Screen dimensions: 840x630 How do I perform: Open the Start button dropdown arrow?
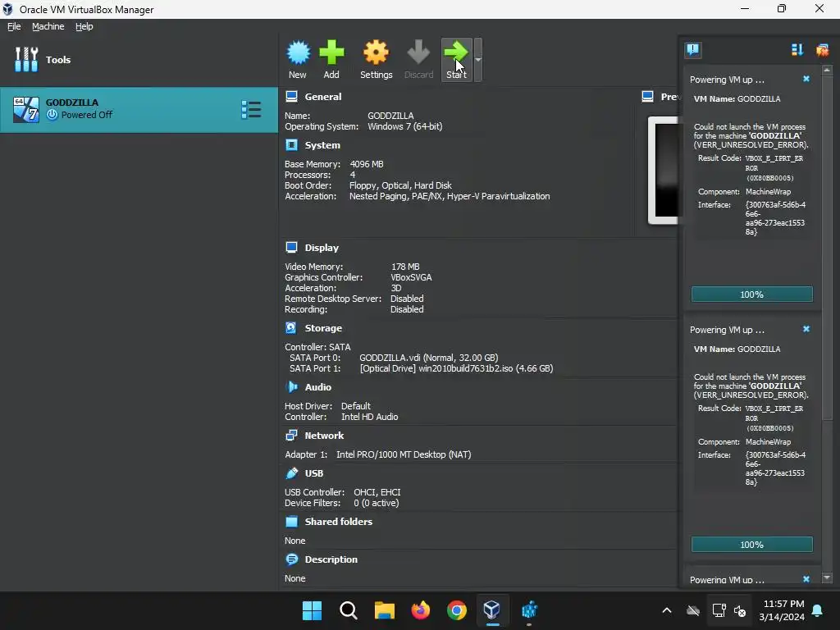click(478, 59)
